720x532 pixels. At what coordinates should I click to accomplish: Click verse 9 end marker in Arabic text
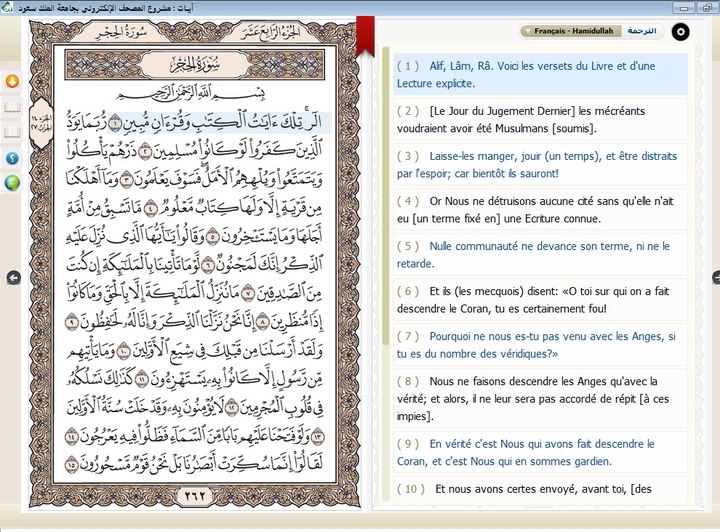[x=71, y=322]
